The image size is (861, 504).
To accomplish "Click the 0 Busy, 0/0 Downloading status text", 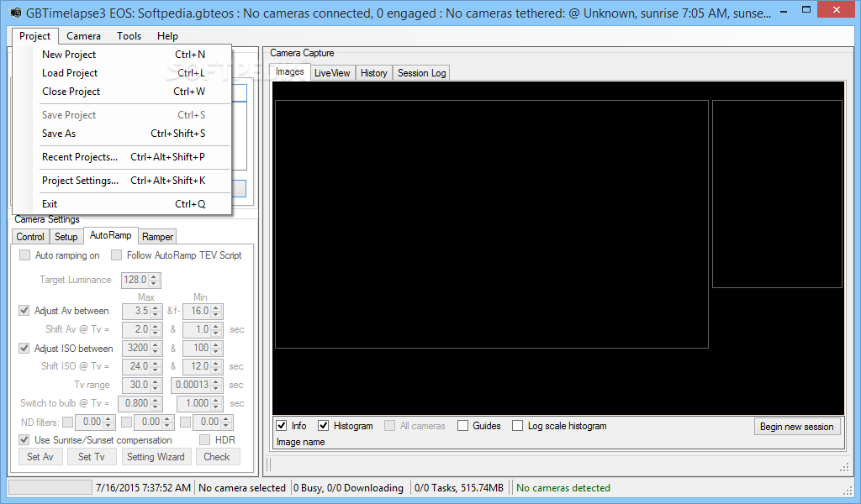I will point(348,488).
